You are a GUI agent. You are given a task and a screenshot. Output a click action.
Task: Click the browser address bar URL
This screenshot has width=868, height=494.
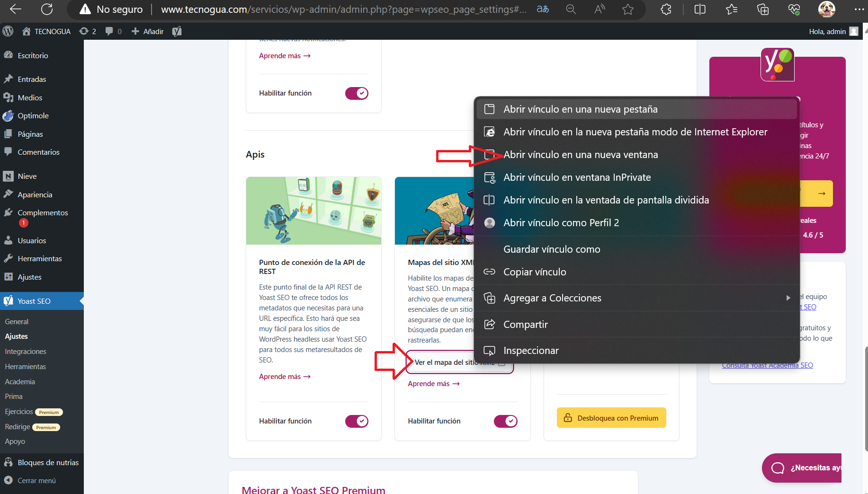[x=343, y=9]
